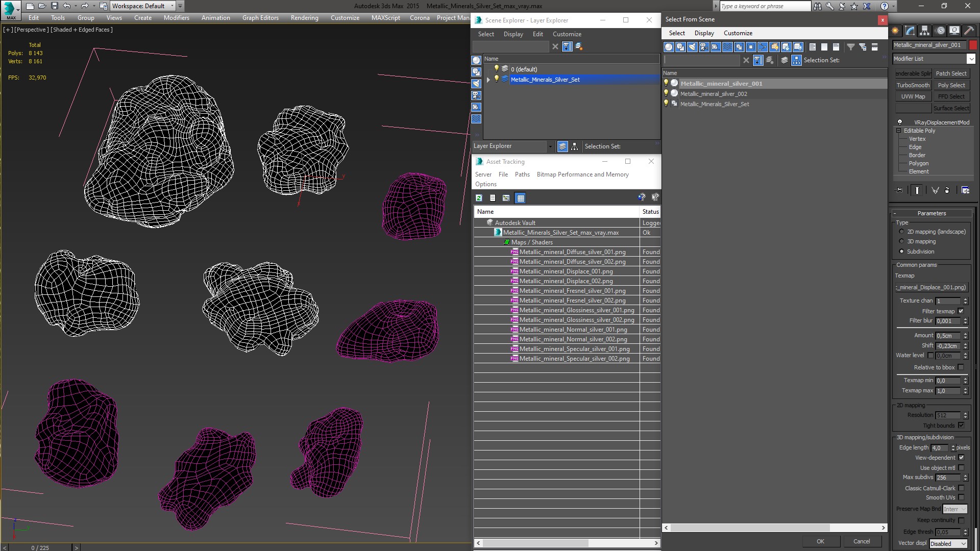Expand Metallic_Minerals_Silver_Set layer in Scene Explorer
Screen dimensions: 980x551
[488, 80]
